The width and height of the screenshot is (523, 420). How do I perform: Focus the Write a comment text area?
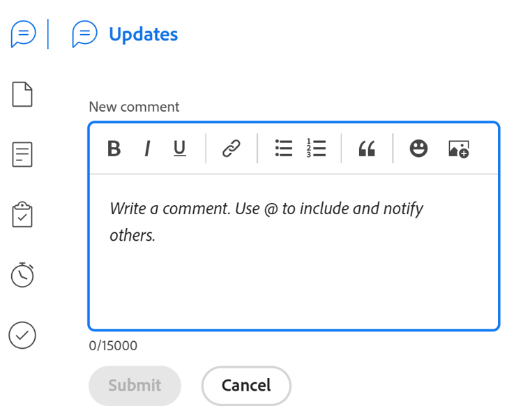coord(294,252)
